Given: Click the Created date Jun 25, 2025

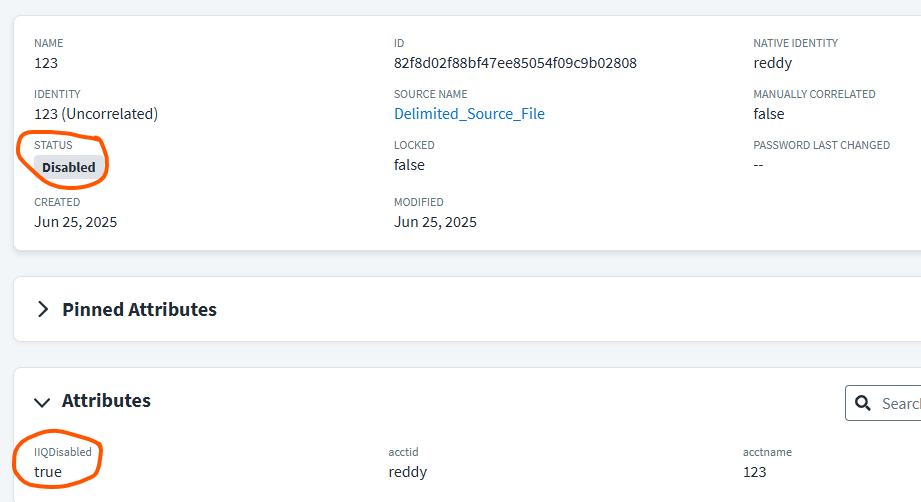Looking at the screenshot, I should [x=75, y=222].
